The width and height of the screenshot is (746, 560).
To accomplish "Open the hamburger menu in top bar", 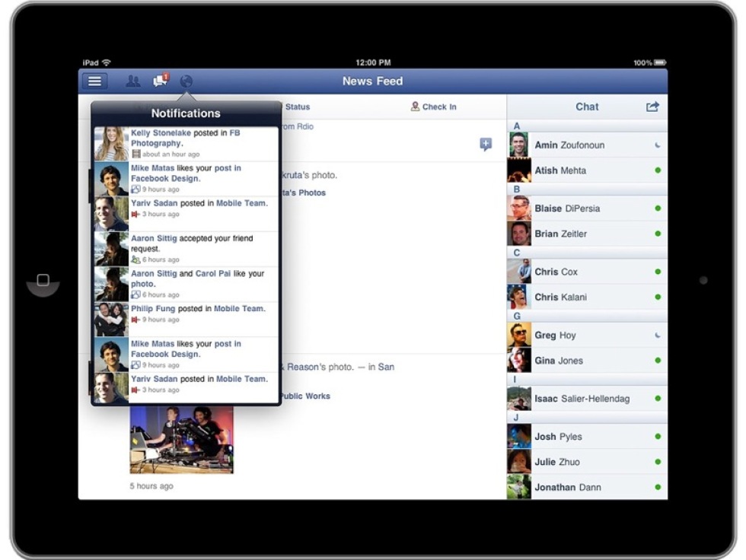I will tap(94, 81).
